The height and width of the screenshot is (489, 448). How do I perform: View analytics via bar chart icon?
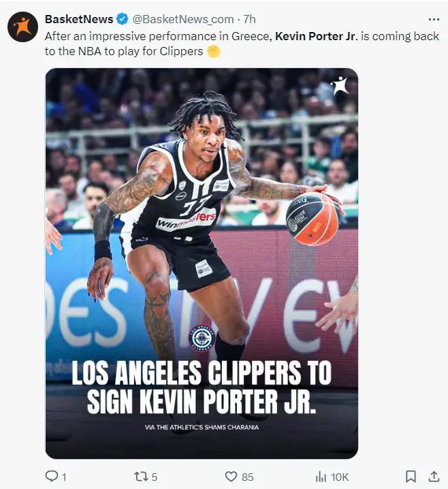click(321, 477)
